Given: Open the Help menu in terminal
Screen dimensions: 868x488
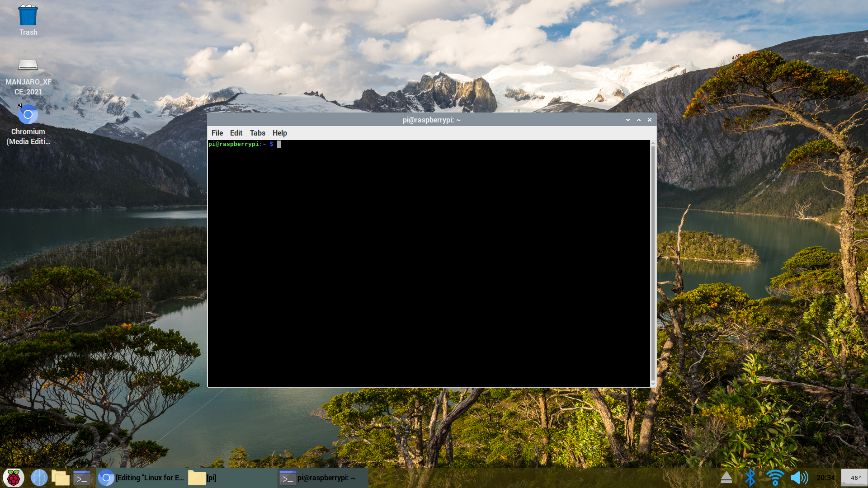Looking at the screenshot, I should (279, 133).
